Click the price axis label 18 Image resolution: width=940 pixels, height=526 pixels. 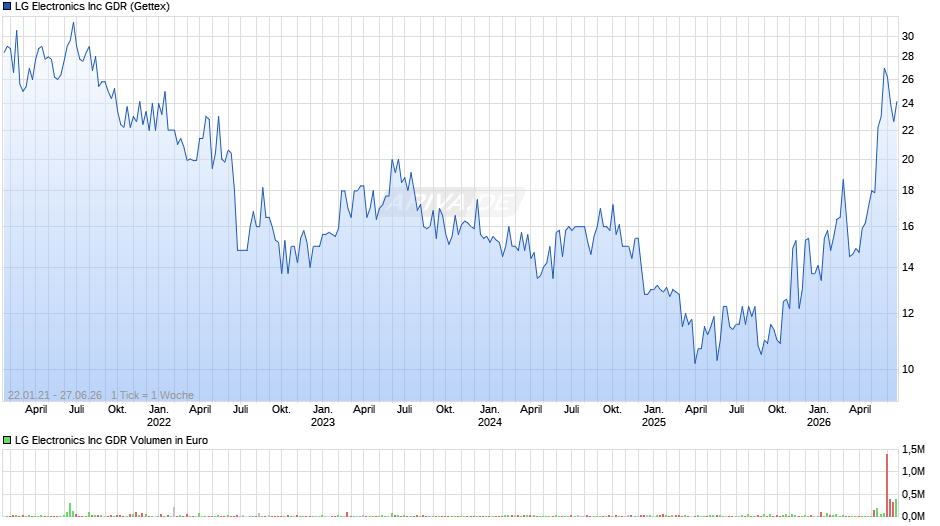tap(908, 190)
